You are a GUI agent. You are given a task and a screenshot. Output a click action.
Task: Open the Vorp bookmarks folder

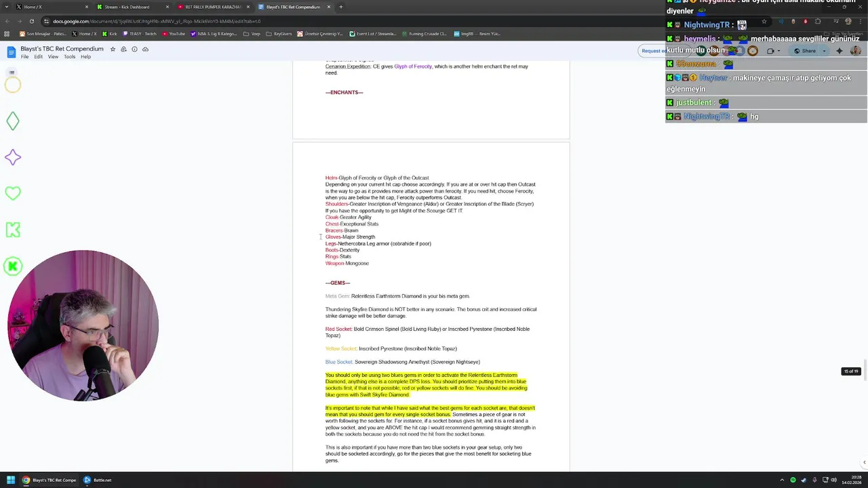(x=252, y=34)
